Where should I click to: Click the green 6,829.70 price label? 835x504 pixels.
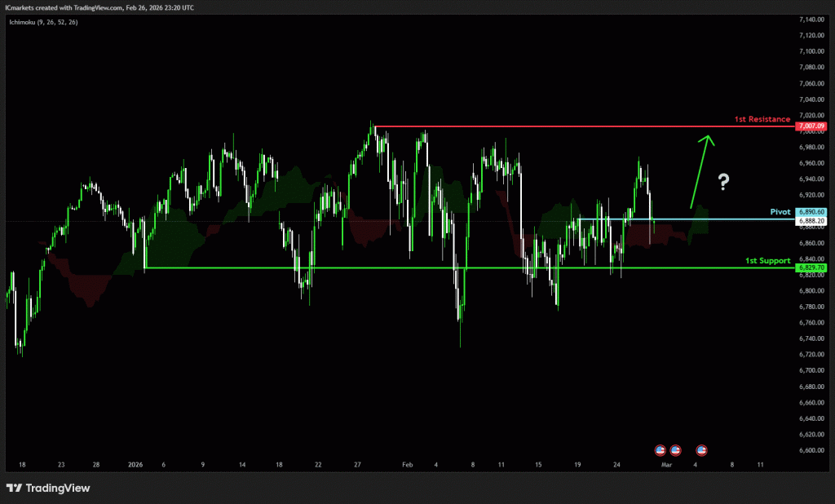pyautogui.click(x=812, y=267)
